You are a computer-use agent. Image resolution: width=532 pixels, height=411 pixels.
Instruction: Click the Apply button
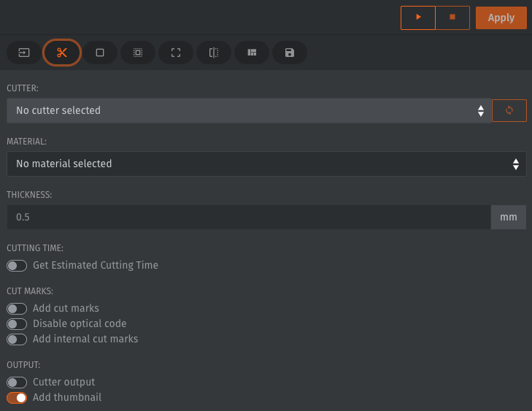pyautogui.click(x=501, y=18)
